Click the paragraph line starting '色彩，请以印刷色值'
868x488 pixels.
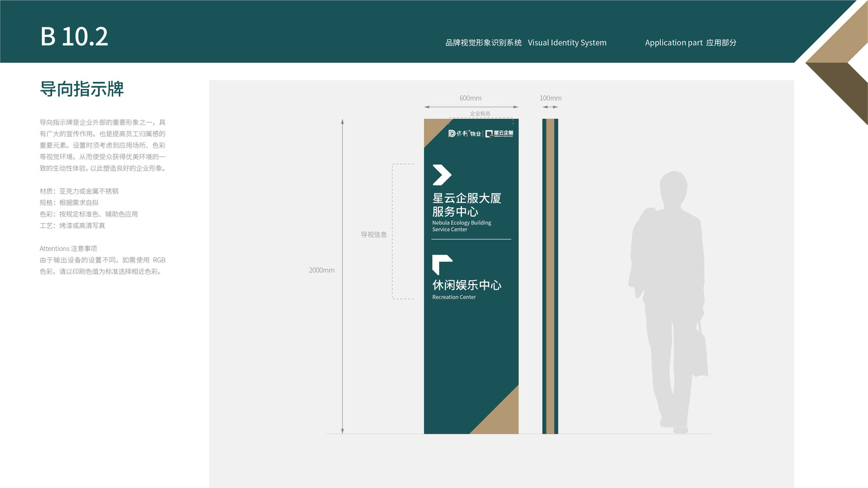coord(101,271)
